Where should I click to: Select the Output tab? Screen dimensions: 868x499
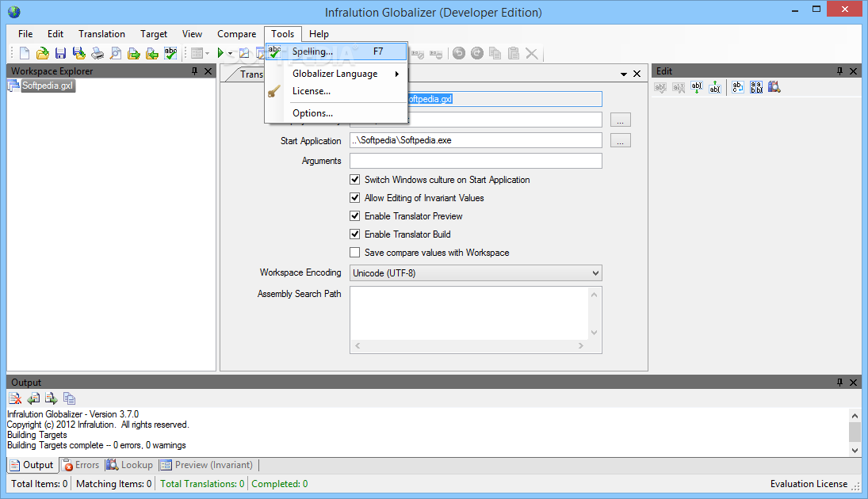click(33, 465)
